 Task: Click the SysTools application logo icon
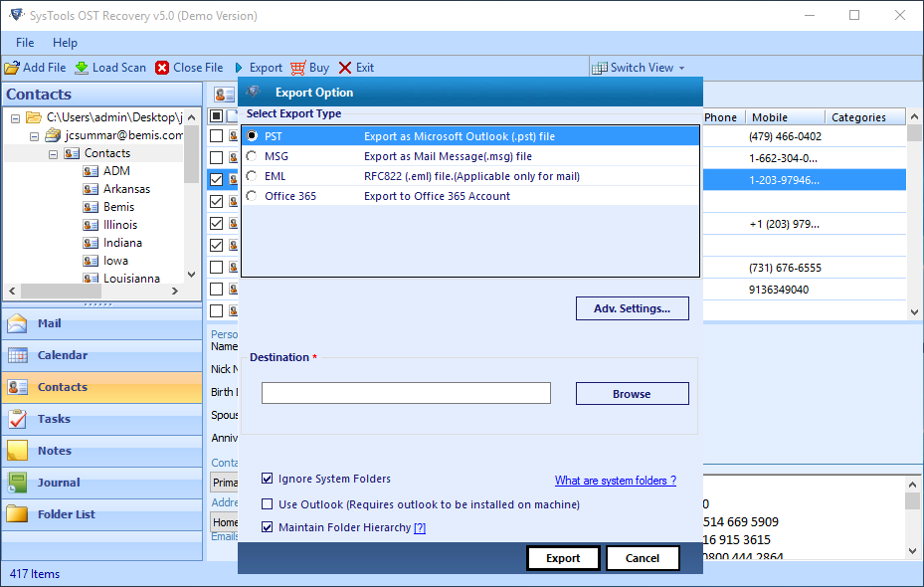click(17, 15)
